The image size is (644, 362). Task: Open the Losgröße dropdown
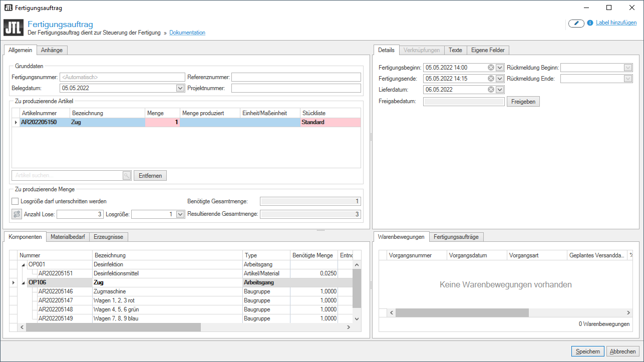coord(180,214)
